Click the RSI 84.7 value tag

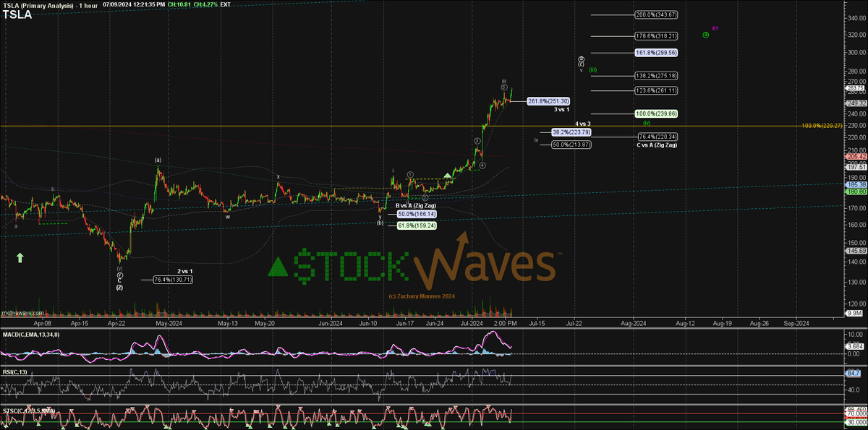click(854, 373)
